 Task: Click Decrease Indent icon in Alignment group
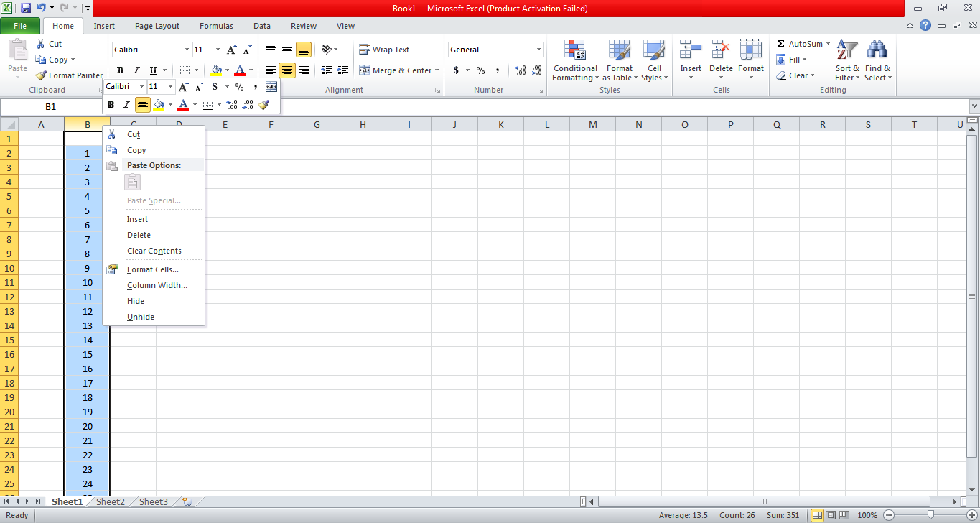point(327,70)
